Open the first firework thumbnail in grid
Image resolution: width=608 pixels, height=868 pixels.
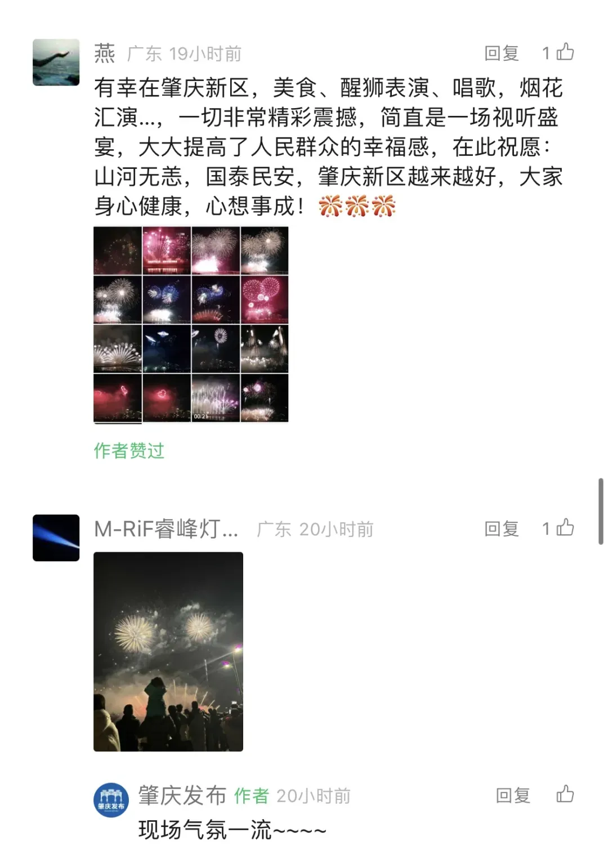point(118,250)
